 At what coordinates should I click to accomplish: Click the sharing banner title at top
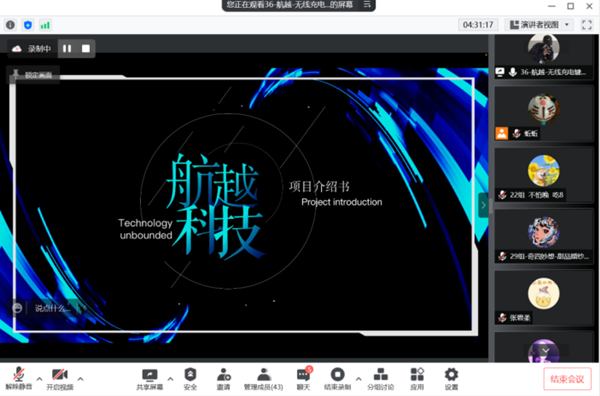(290, 5)
